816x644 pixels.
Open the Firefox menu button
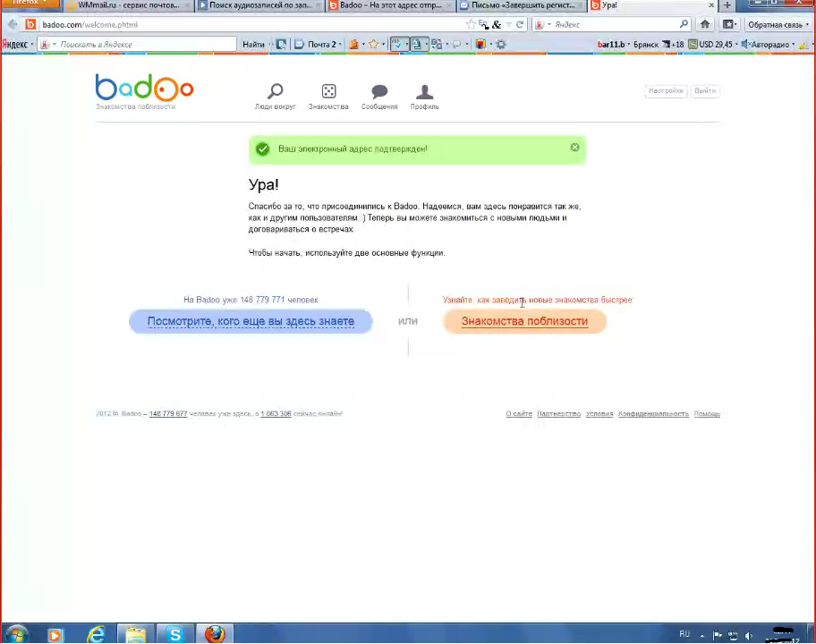tap(30, 3)
